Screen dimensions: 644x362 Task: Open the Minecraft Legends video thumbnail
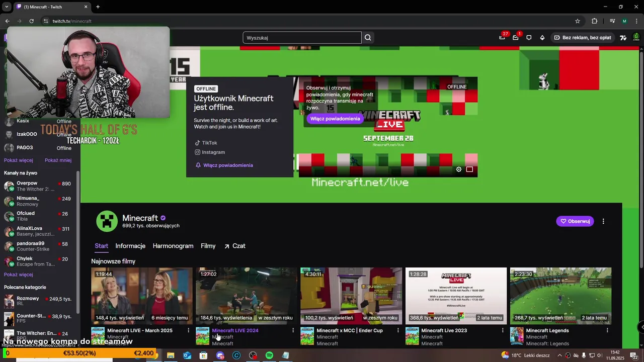560,295
